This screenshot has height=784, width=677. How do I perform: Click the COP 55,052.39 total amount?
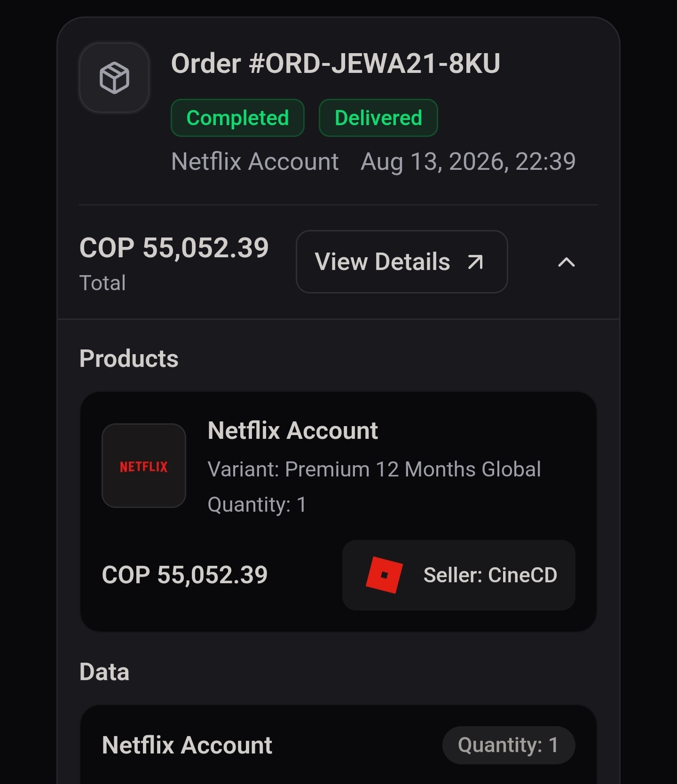[x=174, y=247]
